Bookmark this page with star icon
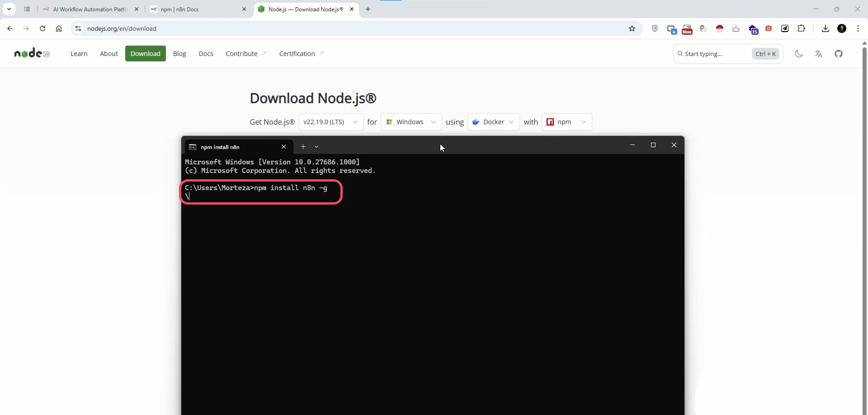The width and height of the screenshot is (868, 415). (632, 28)
